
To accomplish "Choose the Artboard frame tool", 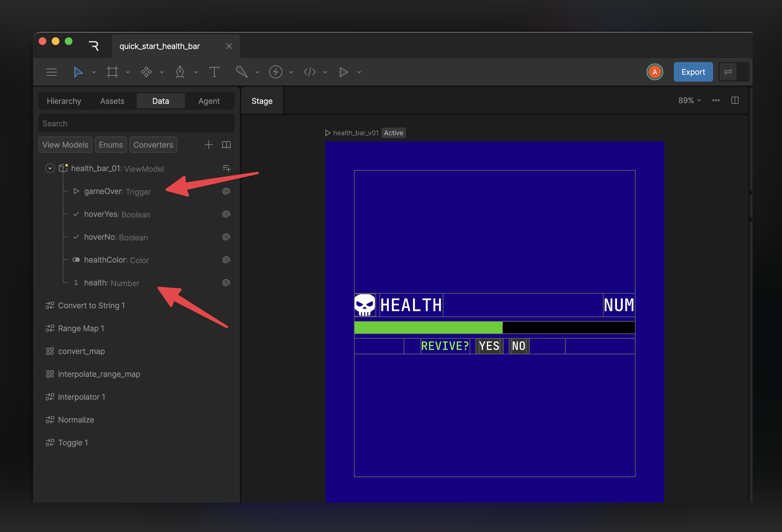I will [x=112, y=72].
